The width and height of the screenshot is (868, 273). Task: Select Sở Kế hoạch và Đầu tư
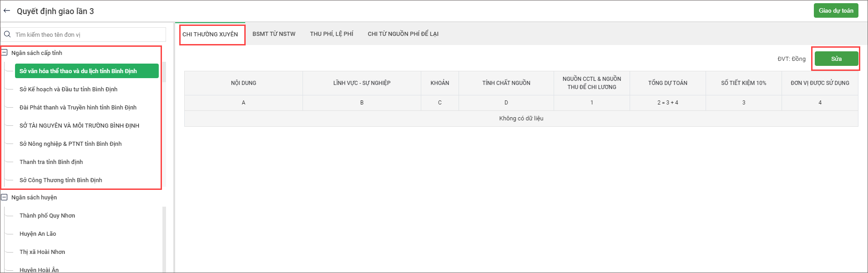point(68,89)
